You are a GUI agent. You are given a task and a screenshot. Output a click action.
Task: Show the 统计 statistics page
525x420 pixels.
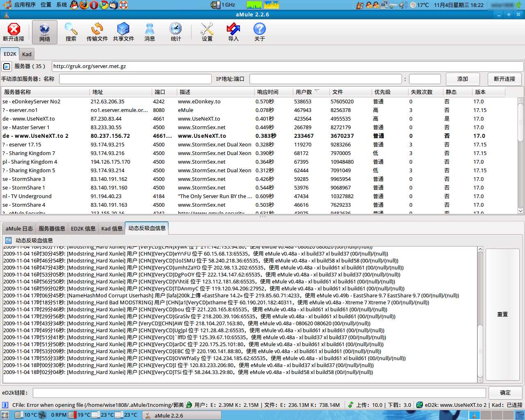tap(176, 32)
